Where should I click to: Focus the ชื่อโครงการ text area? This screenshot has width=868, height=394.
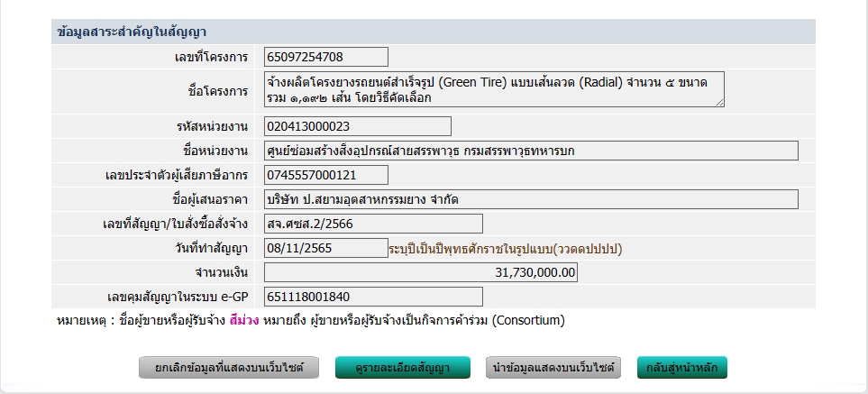494,89
